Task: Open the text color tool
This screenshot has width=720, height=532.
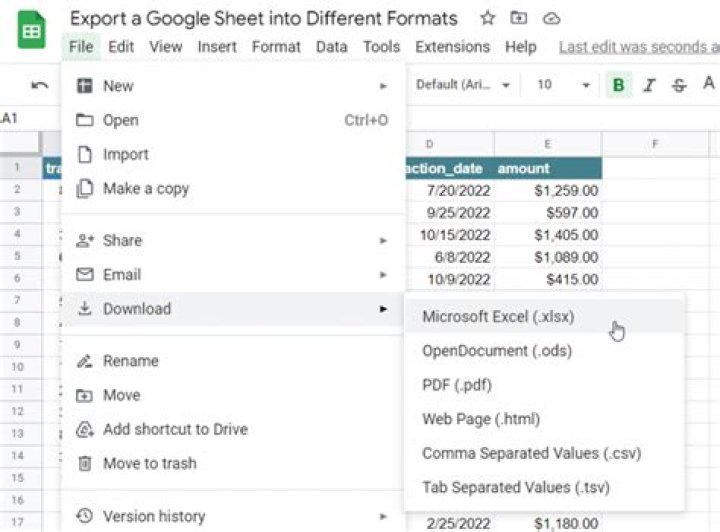Action: pos(709,84)
